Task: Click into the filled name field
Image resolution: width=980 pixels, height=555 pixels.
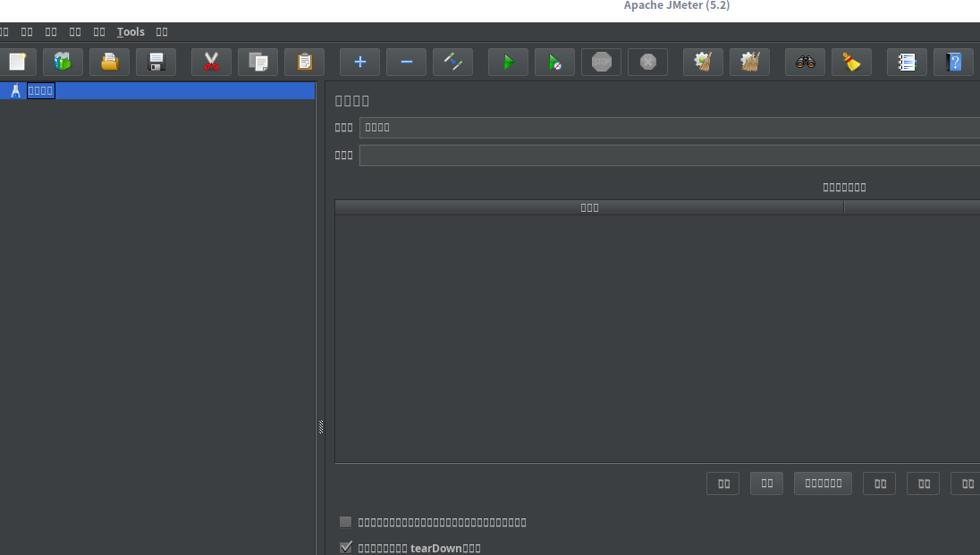Action: tap(670, 128)
